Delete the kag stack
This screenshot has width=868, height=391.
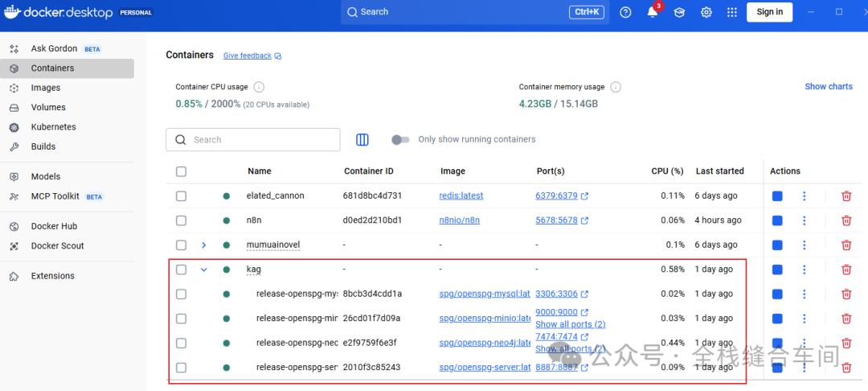pos(846,270)
